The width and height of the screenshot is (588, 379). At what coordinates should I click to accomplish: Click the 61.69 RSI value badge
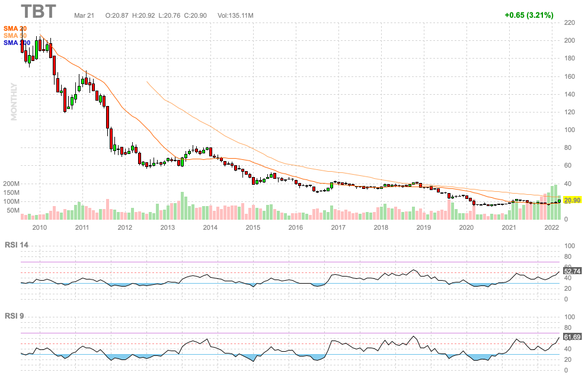[571, 337]
